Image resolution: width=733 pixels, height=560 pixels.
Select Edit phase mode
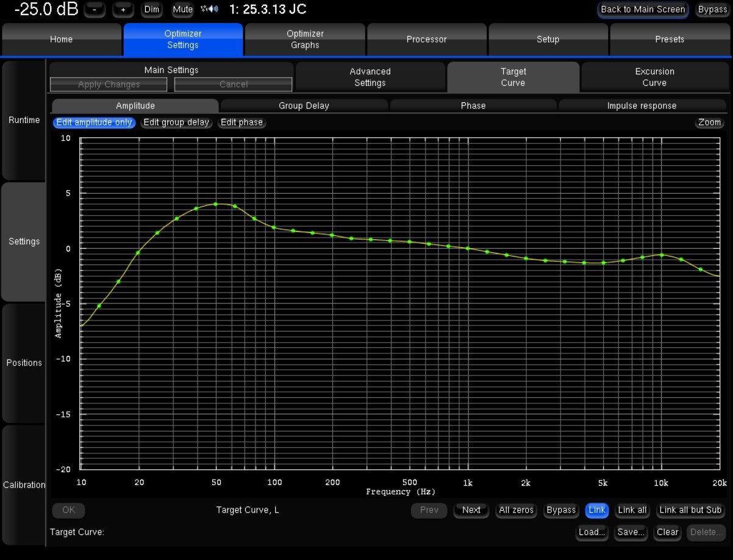241,122
